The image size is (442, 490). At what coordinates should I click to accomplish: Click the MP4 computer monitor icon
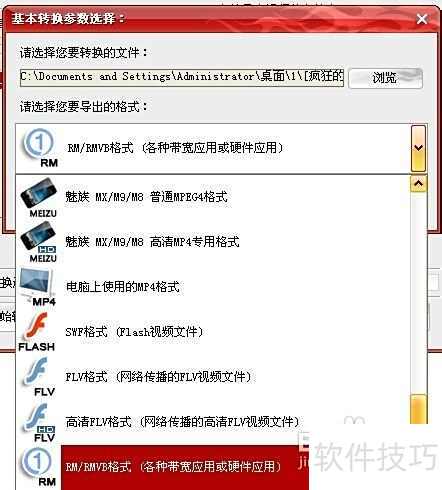38,287
